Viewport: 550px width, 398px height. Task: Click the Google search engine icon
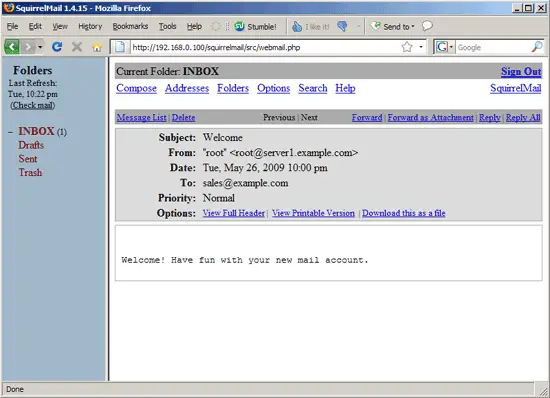(442, 47)
